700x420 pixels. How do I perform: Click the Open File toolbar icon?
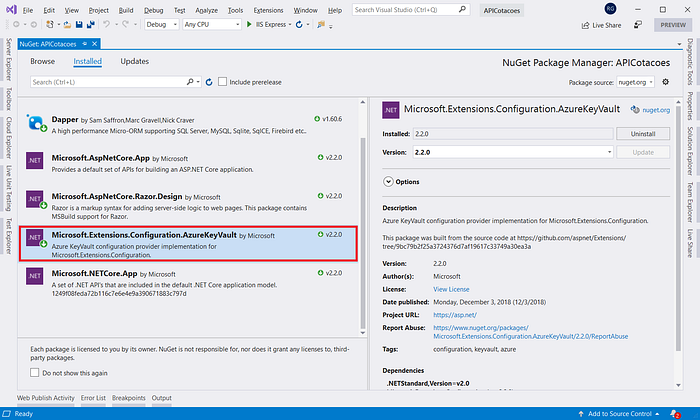(67, 25)
